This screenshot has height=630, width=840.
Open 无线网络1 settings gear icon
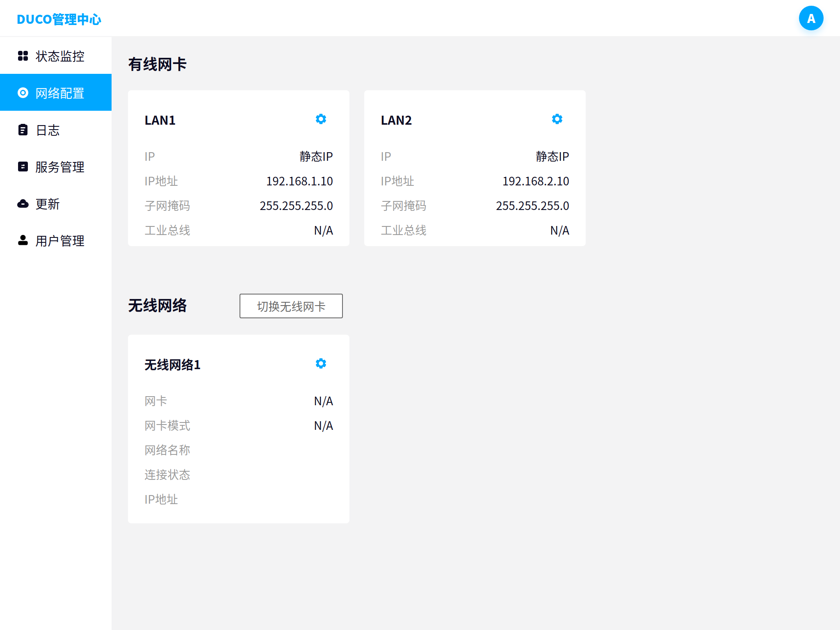pos(321,363)
